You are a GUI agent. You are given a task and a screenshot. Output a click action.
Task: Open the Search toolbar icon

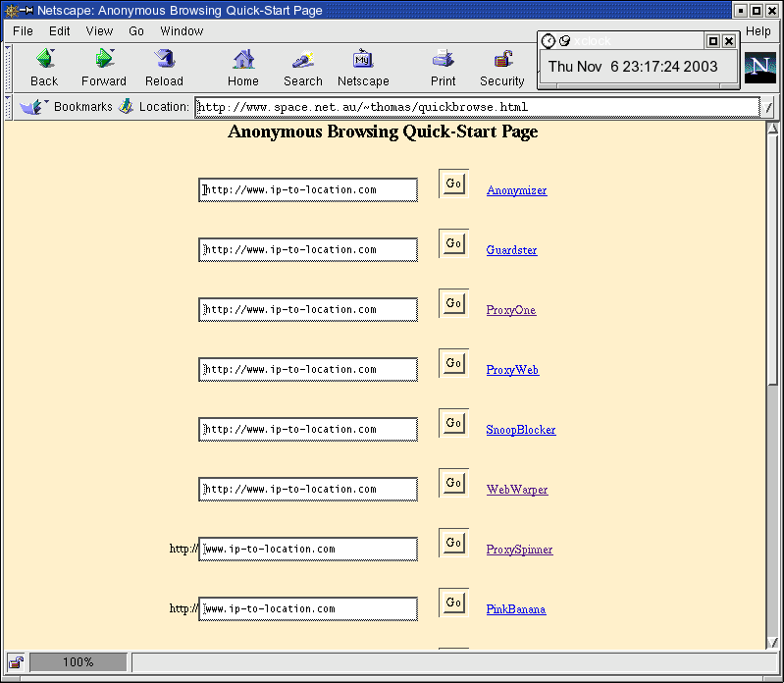303,59
